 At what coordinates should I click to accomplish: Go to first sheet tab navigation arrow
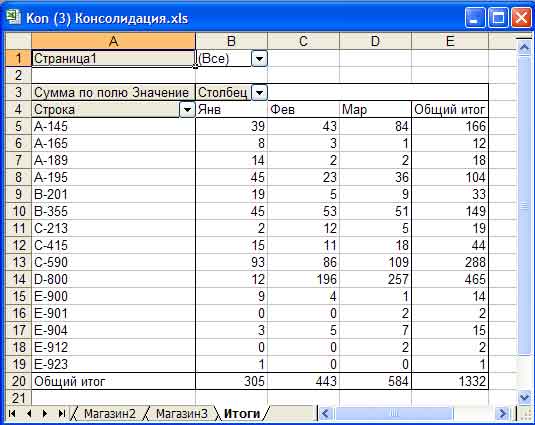(x=12, y=413)
